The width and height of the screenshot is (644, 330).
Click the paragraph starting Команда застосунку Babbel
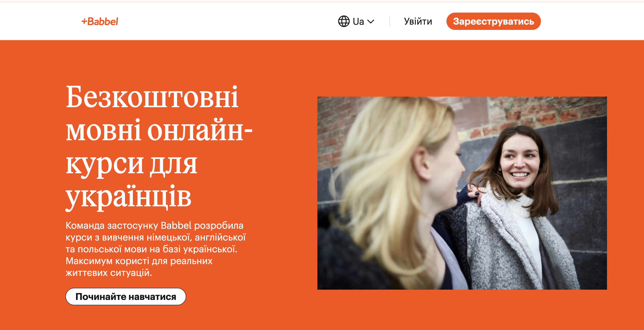pyautogui.click(x=155, y=249)
